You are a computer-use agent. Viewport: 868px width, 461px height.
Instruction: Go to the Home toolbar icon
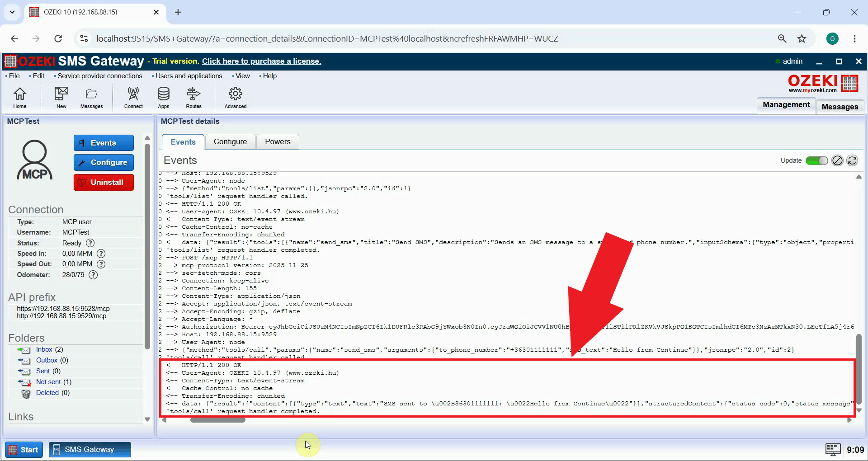click(19, 98)
